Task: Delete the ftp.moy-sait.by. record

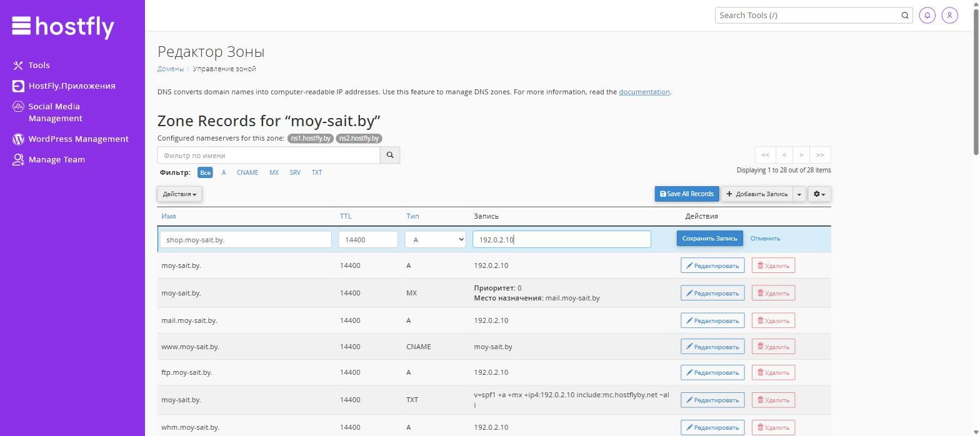Action: coord(773,372)
